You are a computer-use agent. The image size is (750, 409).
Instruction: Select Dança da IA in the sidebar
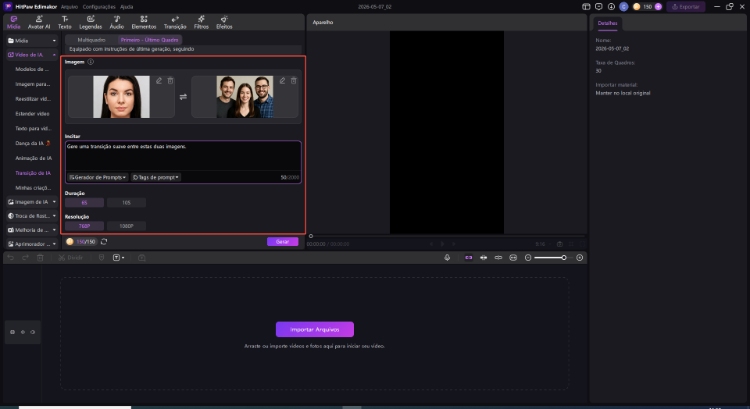33,143
